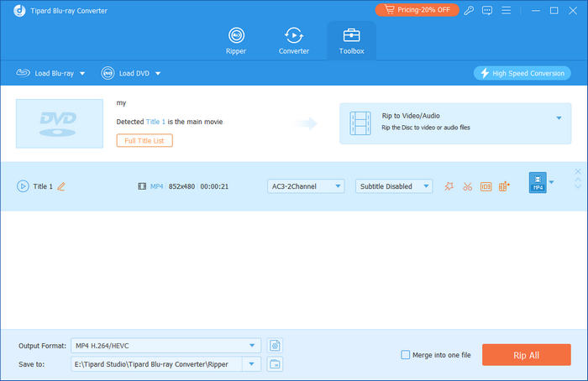Move Title 1 up with arrow

(578, 180)
